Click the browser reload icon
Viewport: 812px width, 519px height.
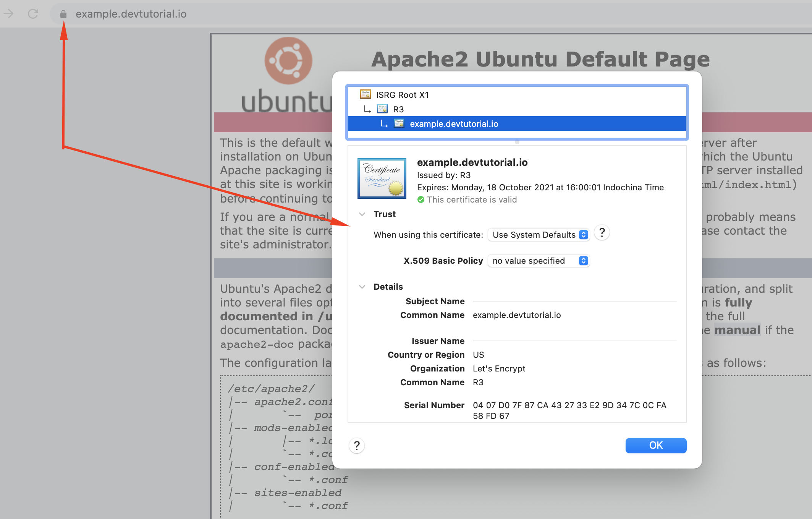click(33, 14)
